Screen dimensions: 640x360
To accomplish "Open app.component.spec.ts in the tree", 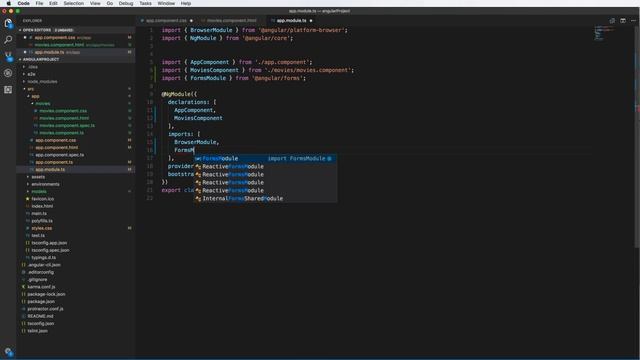I will 59,155.
